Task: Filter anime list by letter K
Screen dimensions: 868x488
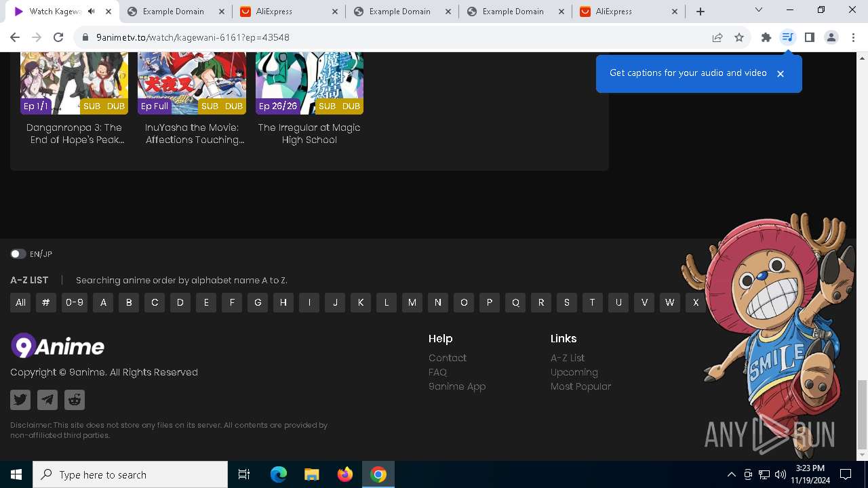Action: pos(361,302)
